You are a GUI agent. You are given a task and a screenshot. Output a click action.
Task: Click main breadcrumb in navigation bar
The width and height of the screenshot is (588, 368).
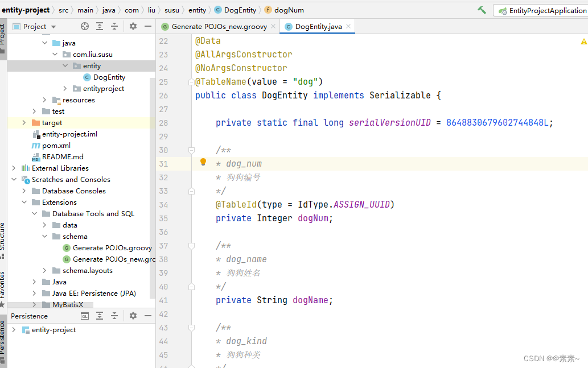point(85,10)
